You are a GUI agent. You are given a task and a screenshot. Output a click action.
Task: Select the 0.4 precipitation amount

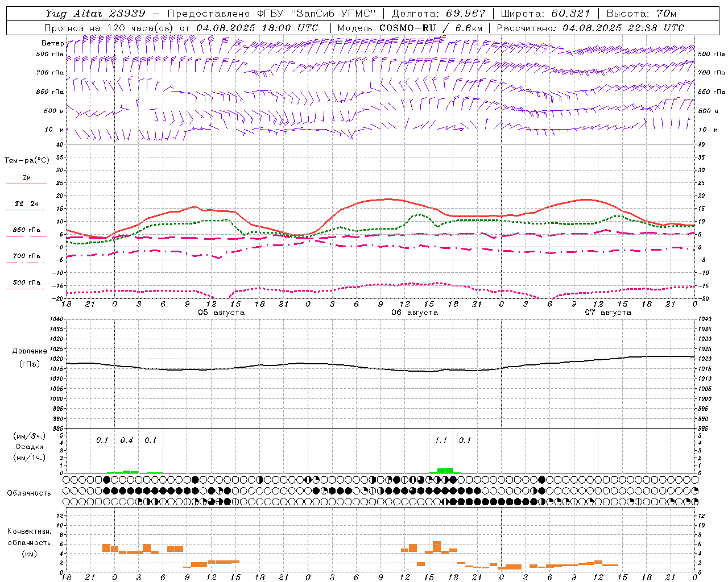(x=126, y=440)
